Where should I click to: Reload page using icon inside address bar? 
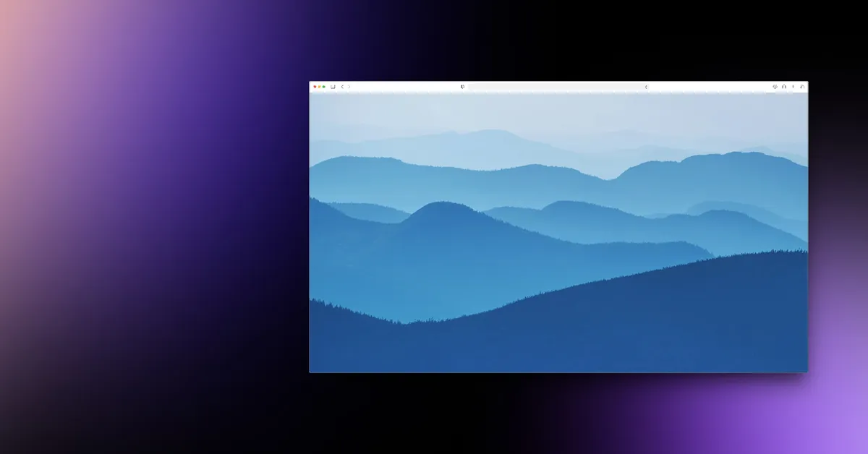point(646,87)
